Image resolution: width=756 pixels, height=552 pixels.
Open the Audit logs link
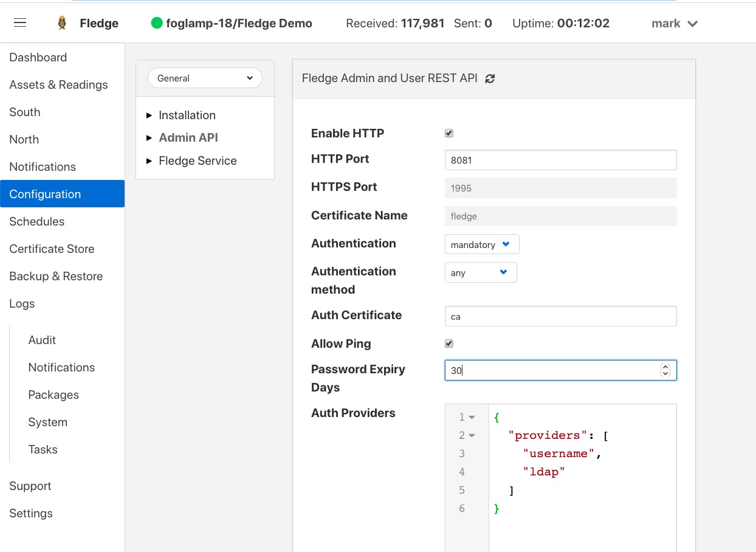(x=42, y=340)
